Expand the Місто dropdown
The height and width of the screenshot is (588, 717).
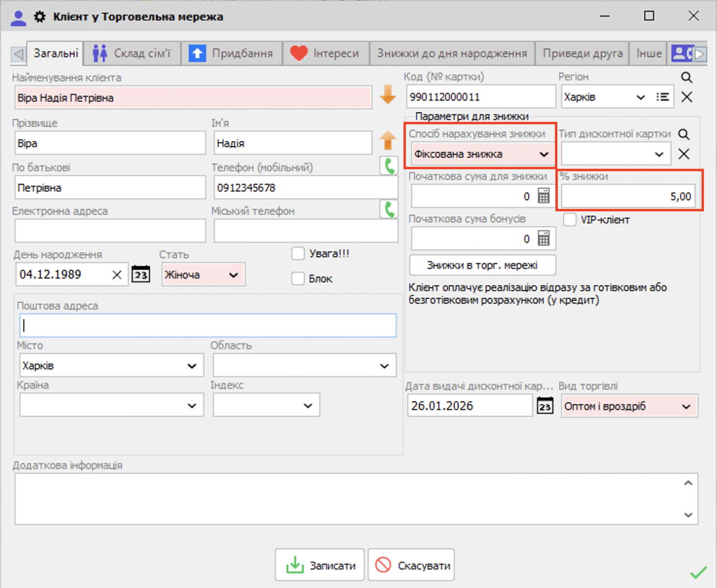click(x=192, y=366)
